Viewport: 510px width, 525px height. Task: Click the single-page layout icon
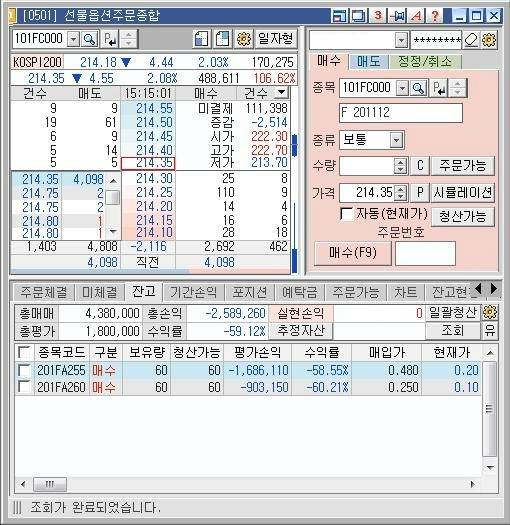click(202, 39)
